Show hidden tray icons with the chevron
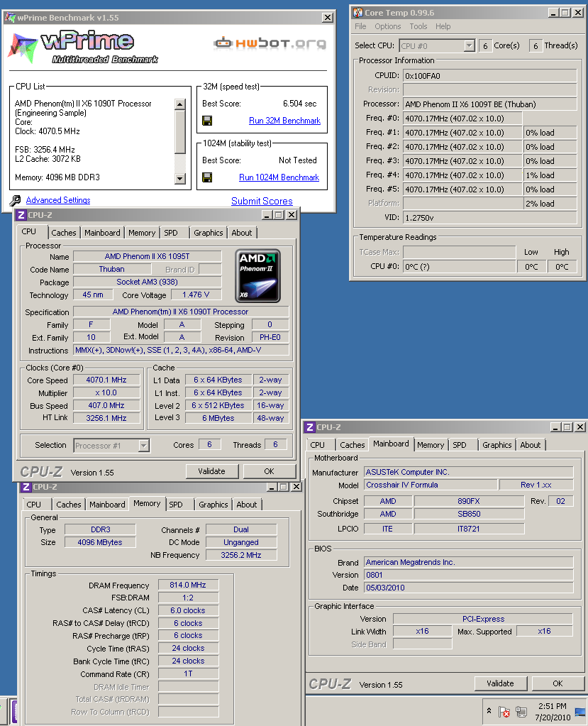588x726 pixels. click(489, 711)
